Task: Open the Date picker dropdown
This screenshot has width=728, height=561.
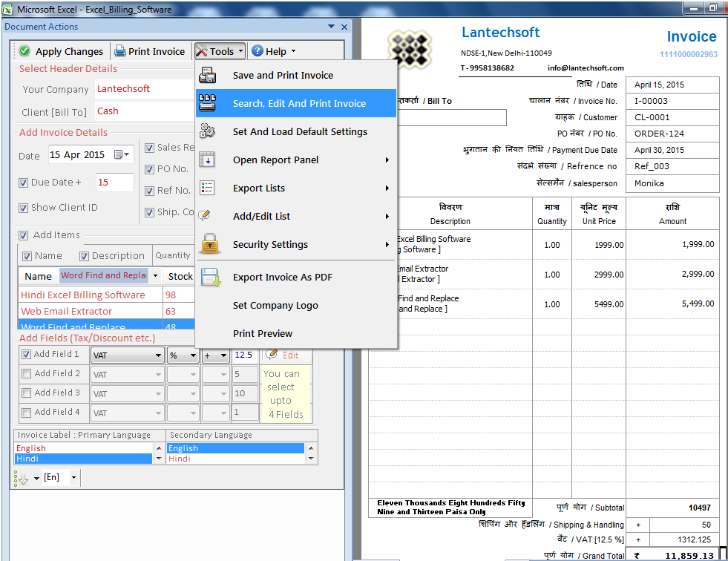Action: 122,154
